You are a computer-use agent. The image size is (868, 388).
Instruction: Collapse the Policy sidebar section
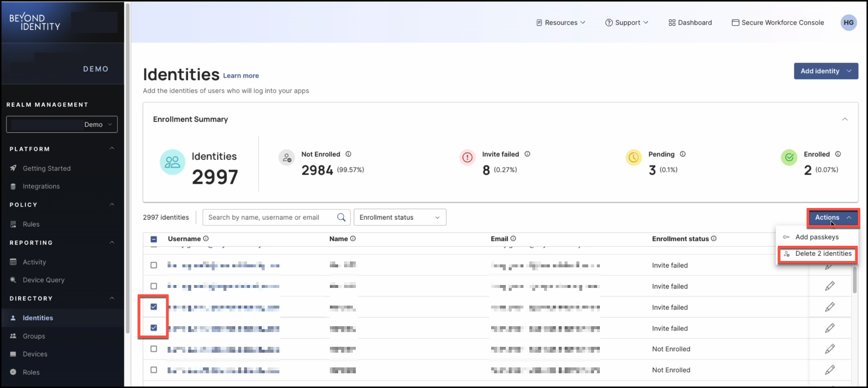click(x=112, y=205)
